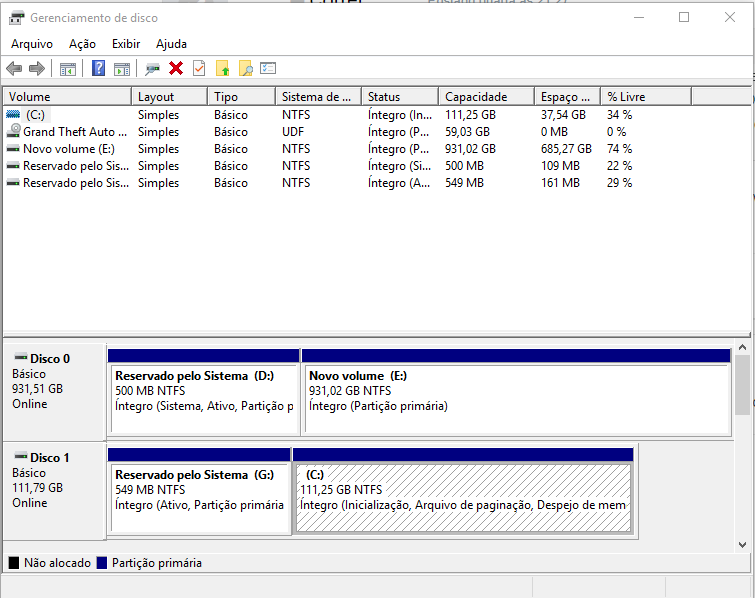The width and height of the screenshot is (755, 598).
Task: Sort by the Espaço column header
Action: (x=568, y=97)
